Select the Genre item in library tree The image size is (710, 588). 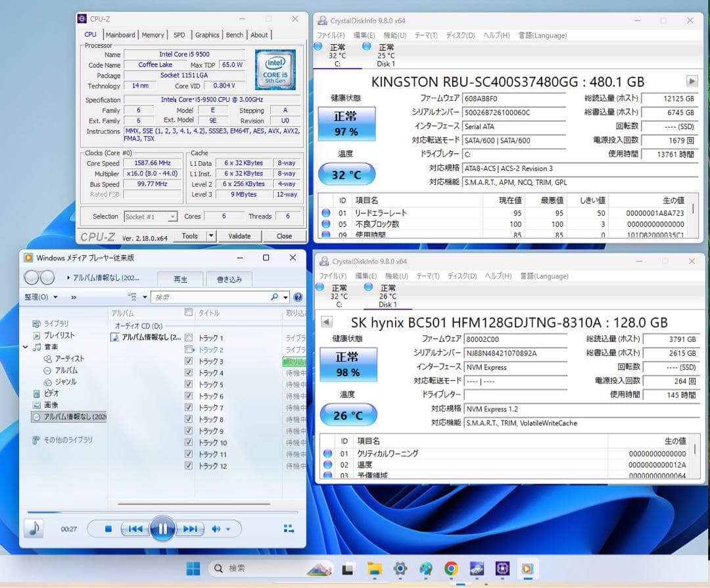coord(60,382)
